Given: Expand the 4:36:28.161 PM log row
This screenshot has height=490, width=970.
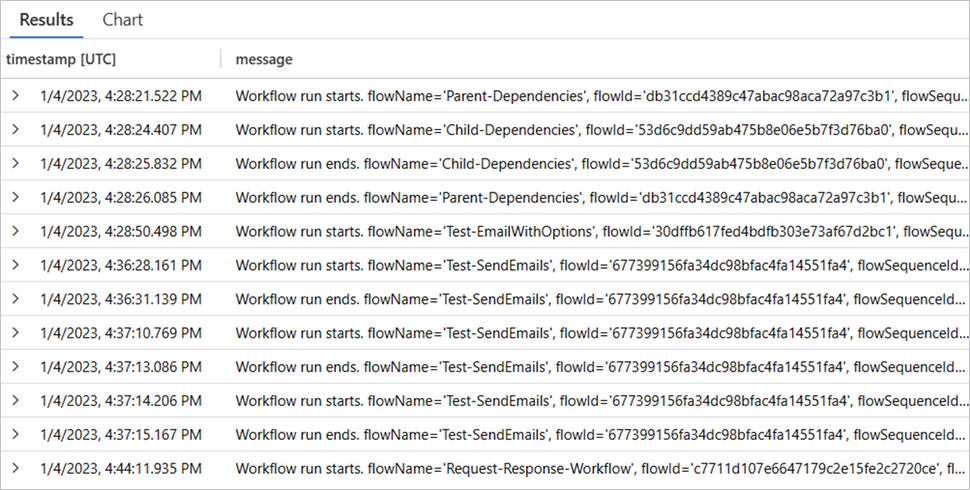Looking at the screenshot, I should (16, 266).
